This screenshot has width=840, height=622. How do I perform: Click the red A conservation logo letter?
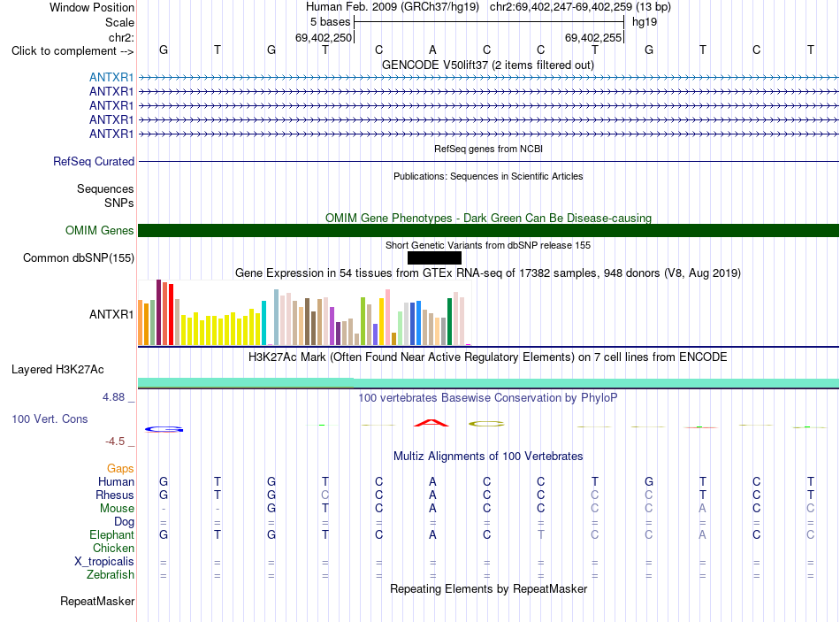point(431,423)
